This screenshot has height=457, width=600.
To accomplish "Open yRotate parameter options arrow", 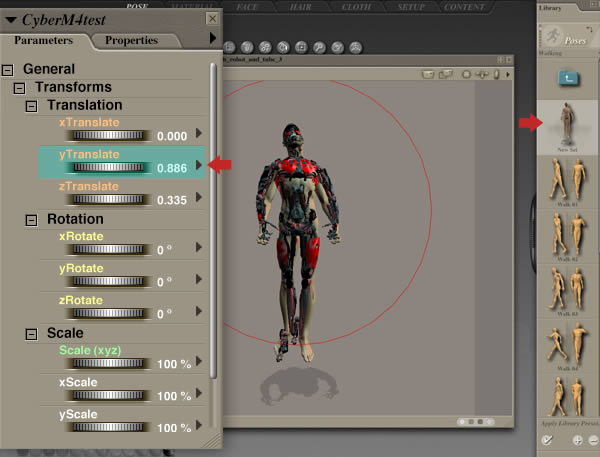I will [x=199, y=279].
